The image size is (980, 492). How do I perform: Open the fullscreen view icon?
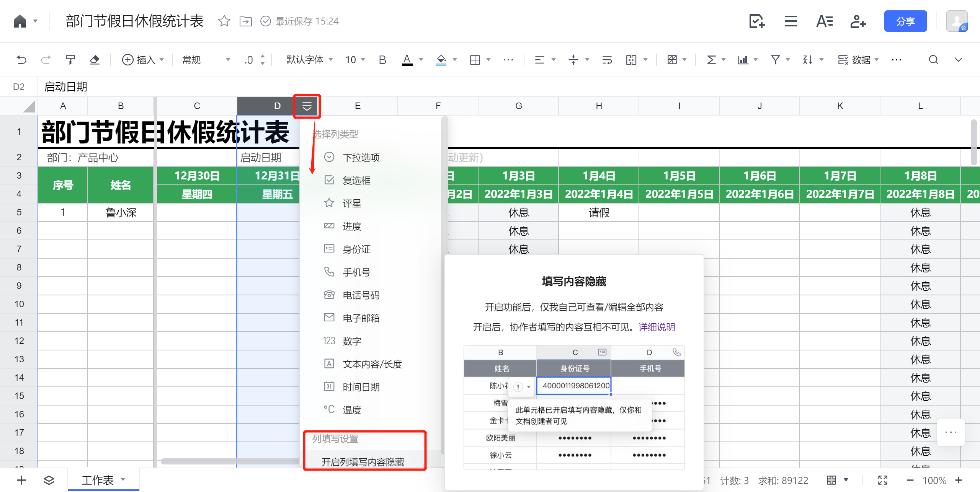pyautogui.click(x=882, y=480)
